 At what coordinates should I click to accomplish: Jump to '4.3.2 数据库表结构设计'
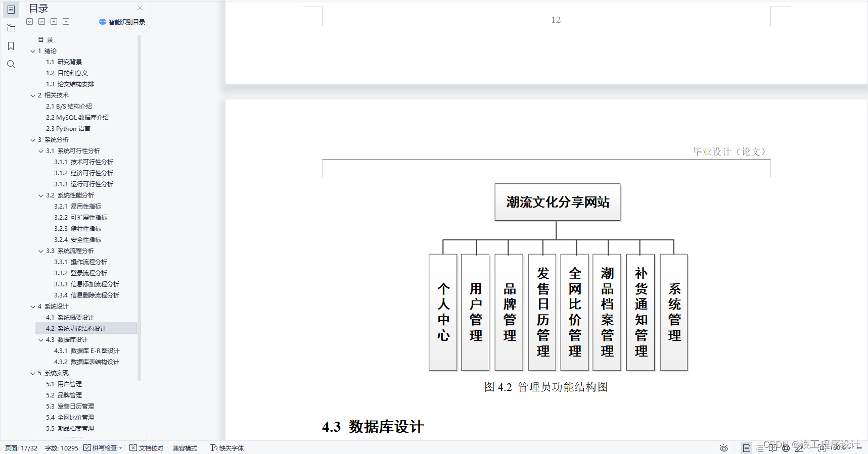[86, 362]
